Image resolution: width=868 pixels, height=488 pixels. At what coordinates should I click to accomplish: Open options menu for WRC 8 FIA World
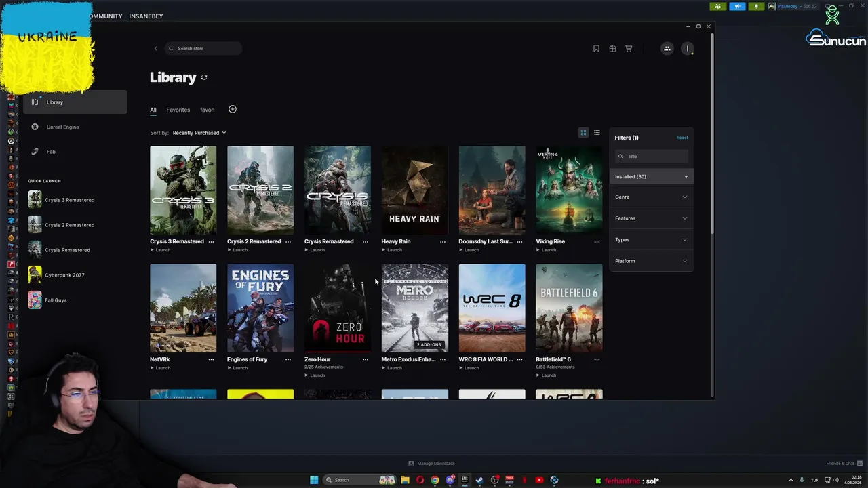(x=519, y=359)
